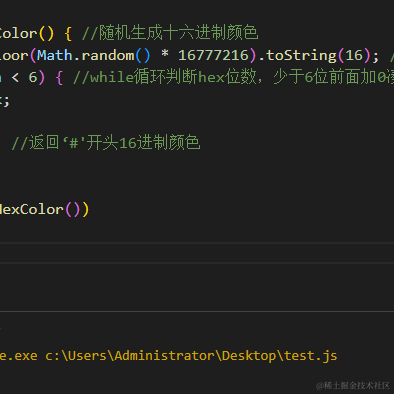Screen dimensions: 394x394
Task: Place cursor on the 'random' method call
Action: click(x=107, y=55)
